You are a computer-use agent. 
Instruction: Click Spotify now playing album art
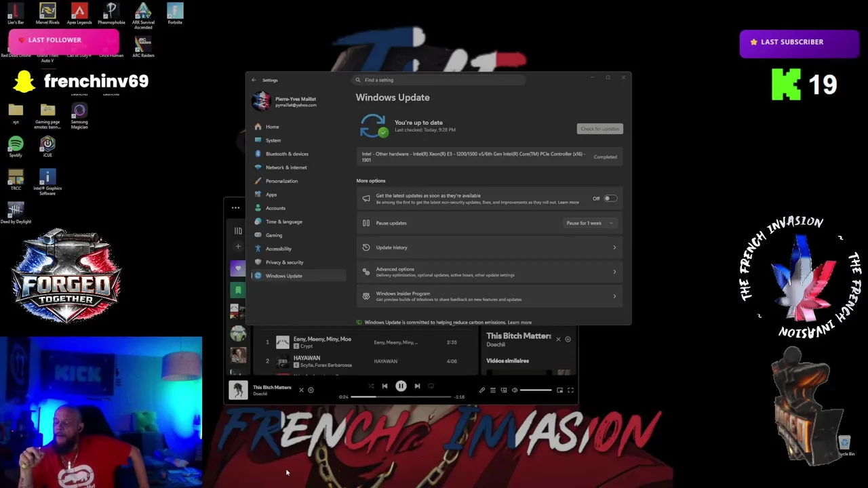click(x=238, y=390)
